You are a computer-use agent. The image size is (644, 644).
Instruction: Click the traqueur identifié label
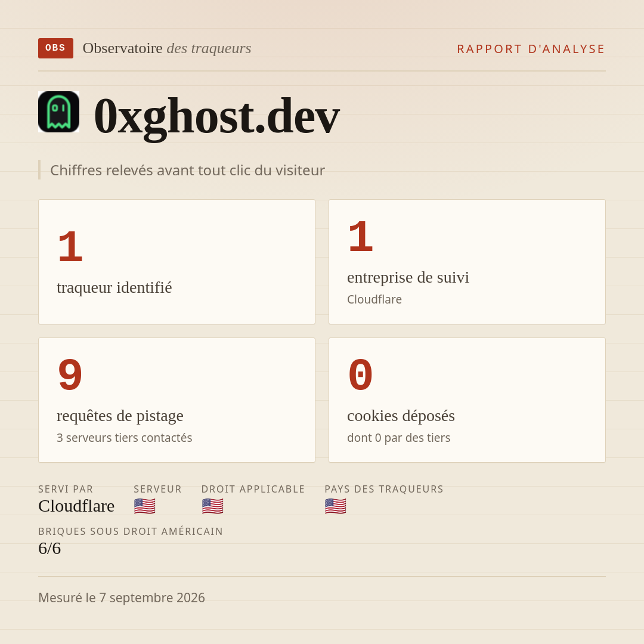pyautogui.click(x=114, y=287)
